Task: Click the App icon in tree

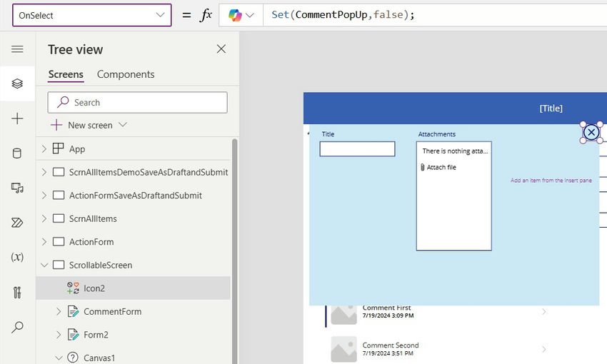Action: (x=58, y=148)
